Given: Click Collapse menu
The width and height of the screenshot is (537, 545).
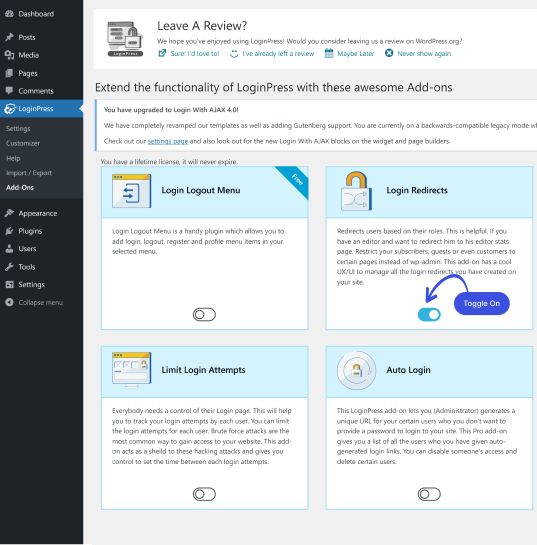Looking at the screenshot, I should 41,302.
